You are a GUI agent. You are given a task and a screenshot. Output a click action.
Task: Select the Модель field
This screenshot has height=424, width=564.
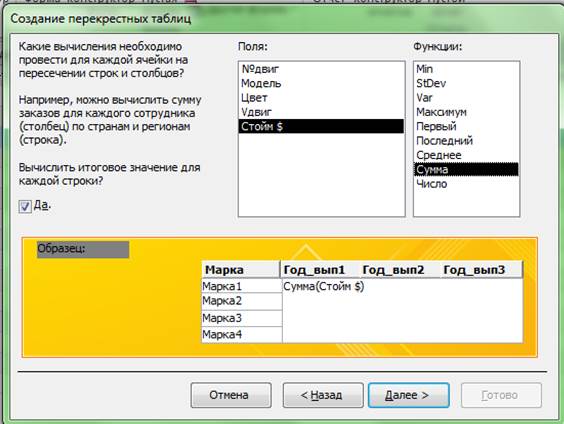[321, 83]
